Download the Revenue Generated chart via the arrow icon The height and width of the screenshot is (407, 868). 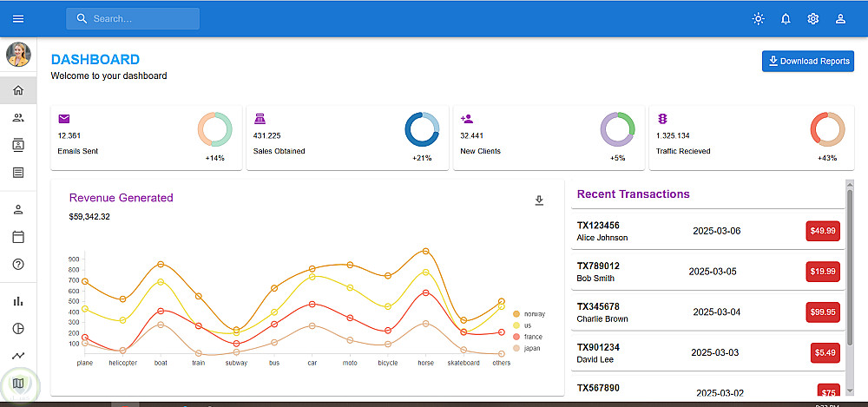coord(539,200)
